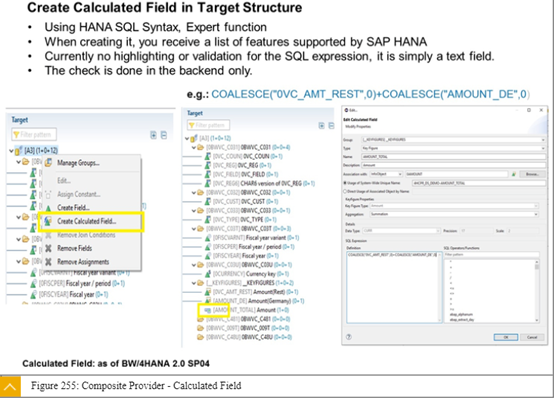Select abap_alphanum in functions list
The width and height of the screenshot is (554, 398).
pos(461,314)
